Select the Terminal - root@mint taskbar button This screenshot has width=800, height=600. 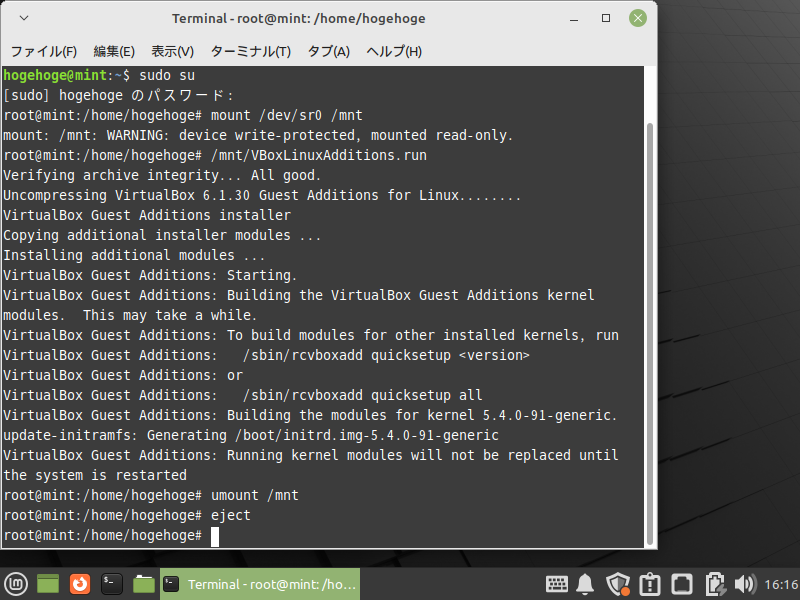(x=260, y=584)
